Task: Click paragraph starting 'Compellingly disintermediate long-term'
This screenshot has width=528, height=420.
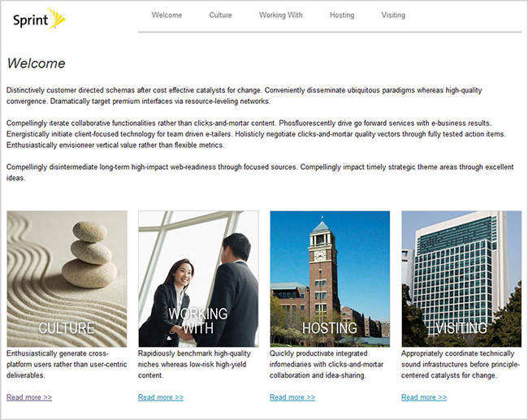Action: click(260, 172)
